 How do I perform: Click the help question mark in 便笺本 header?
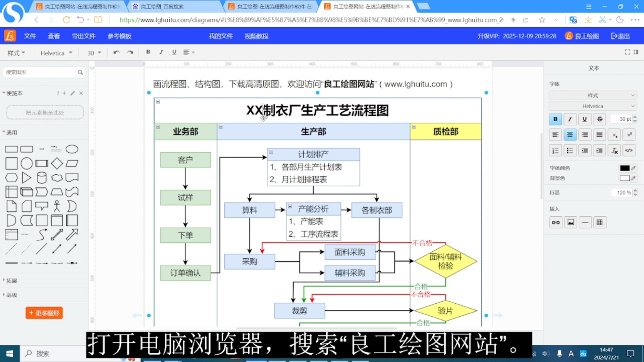click(58, 93)
